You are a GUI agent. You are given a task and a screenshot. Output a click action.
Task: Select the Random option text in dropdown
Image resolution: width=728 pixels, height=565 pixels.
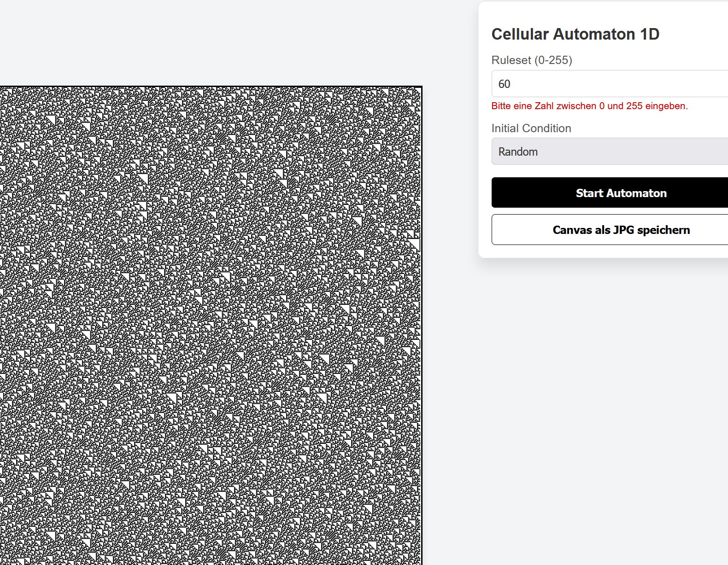[518, 152]
